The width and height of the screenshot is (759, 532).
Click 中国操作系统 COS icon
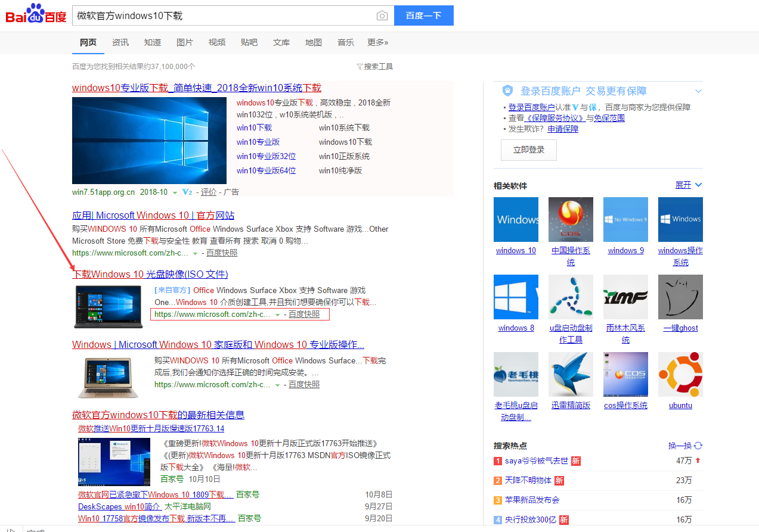tap(571, 219)
